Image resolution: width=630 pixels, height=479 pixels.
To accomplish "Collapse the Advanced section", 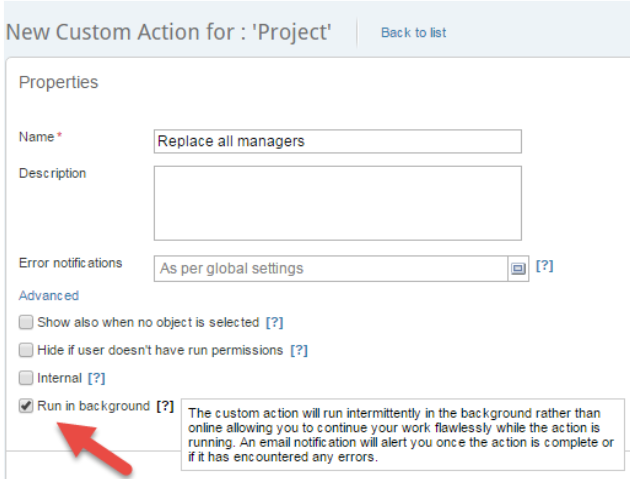I will point(49,296).
